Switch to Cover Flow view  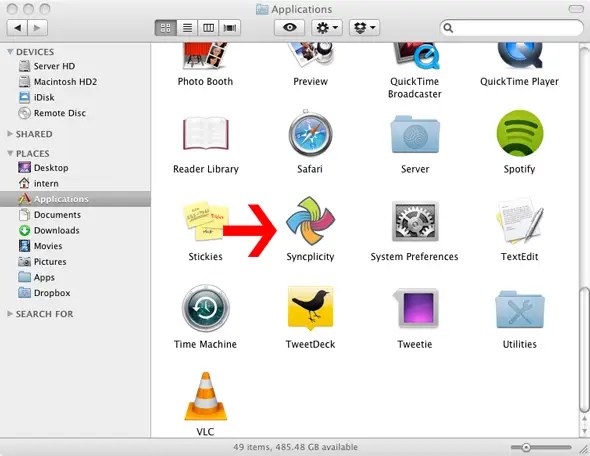230,27
